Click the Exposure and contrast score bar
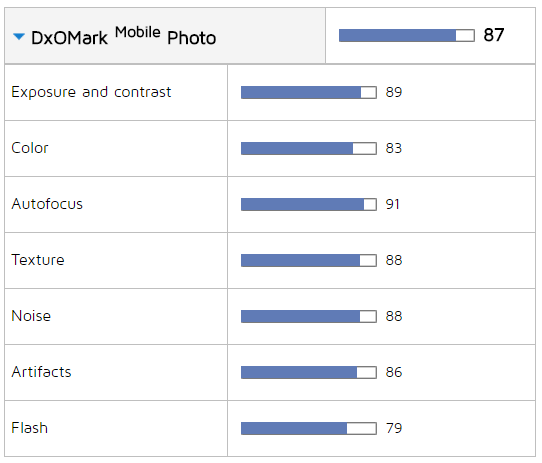 309,92
